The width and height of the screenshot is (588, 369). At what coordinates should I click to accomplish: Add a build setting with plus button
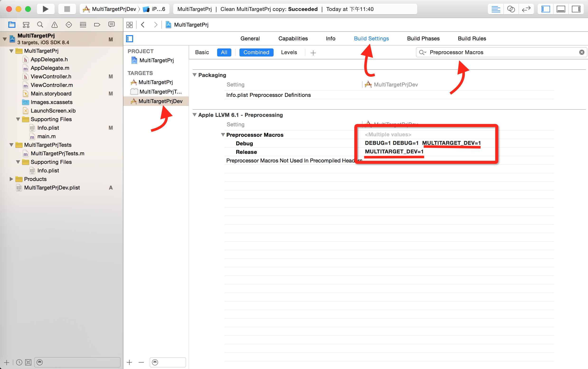click(313, 53)
